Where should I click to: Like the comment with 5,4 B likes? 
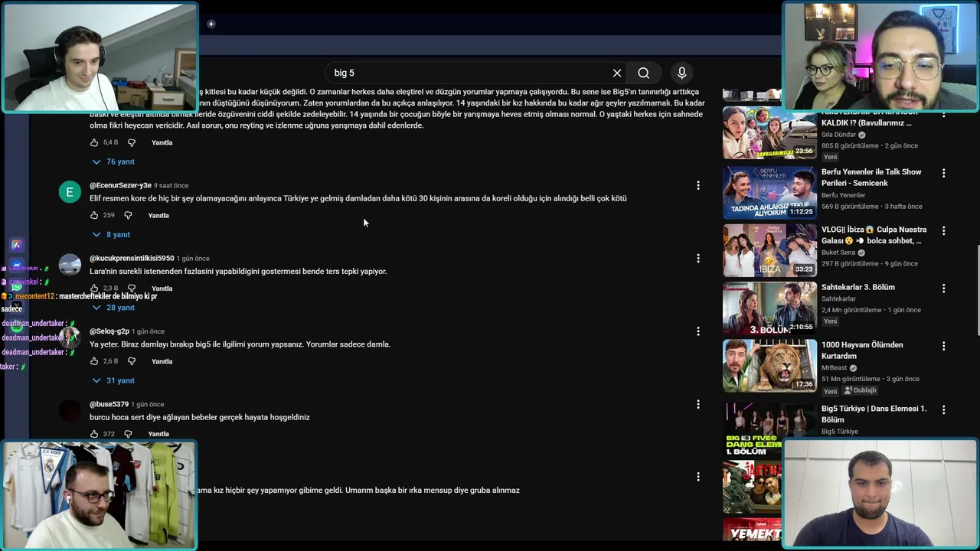pyautogui.click(x=94, y=142)
